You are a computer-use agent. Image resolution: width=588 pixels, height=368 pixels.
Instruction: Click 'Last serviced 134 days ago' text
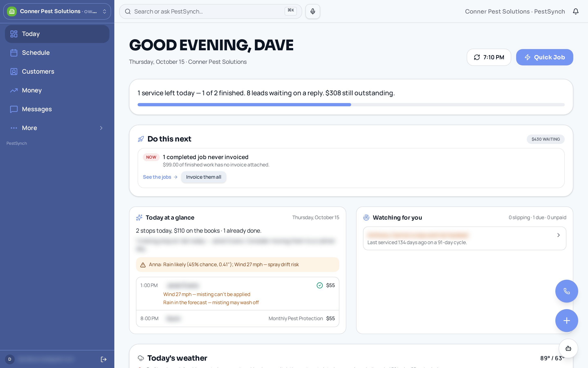[417, 242]
